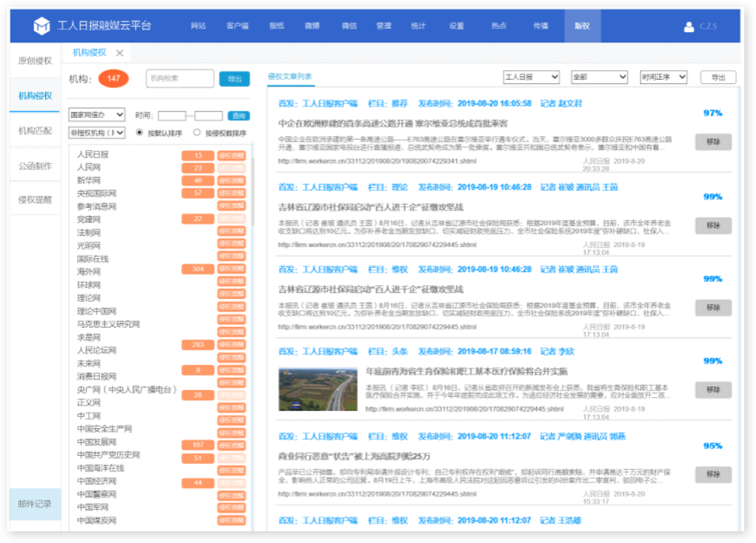Click the blue 导出 button beside search
This screenshot has width=756, height=543.
(235, 78)
